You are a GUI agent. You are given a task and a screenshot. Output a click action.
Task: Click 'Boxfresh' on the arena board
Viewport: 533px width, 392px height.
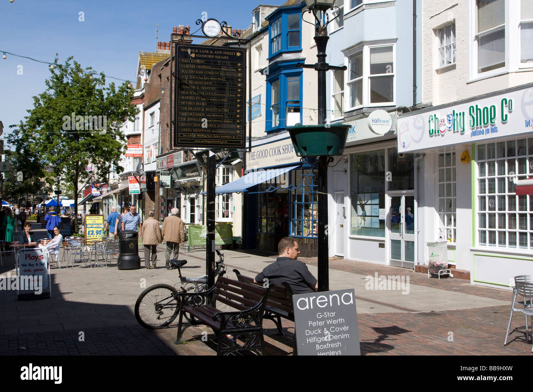328,346
